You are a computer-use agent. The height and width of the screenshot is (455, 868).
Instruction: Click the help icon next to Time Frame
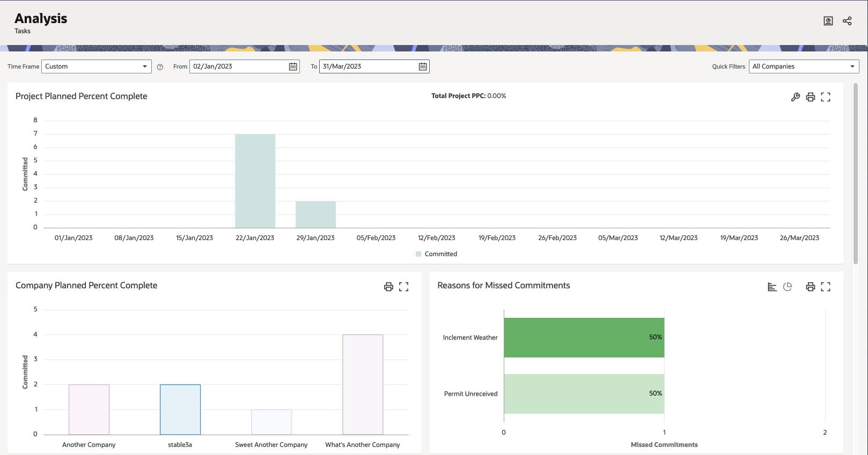[x=160, y=67]
